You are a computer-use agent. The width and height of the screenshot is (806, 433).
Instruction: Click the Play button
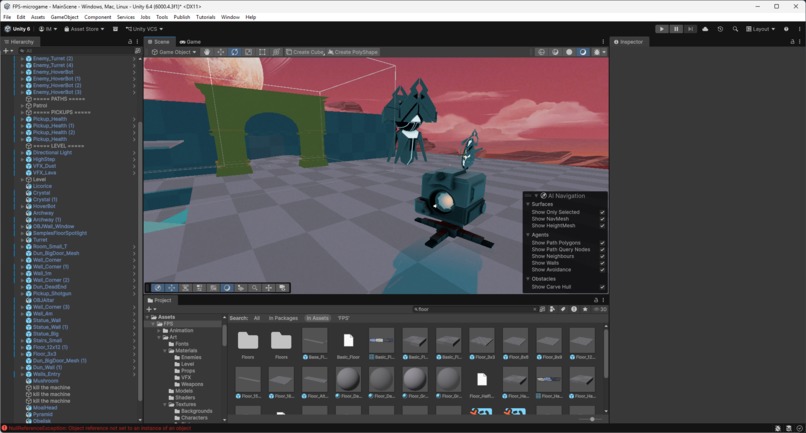tap(662, 29)
